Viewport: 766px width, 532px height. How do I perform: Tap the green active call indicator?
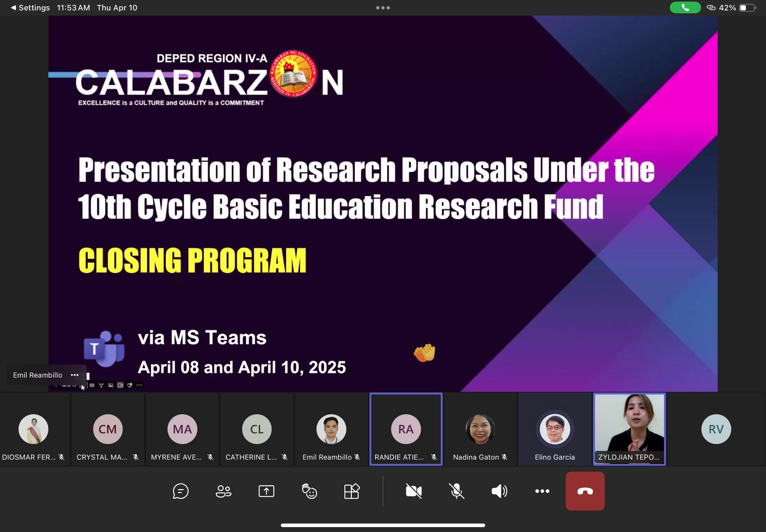[x=685, y=7]
